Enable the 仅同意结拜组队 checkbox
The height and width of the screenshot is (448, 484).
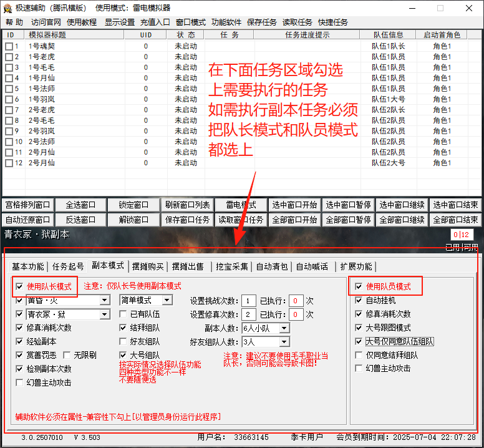pyautogui.click(x=359, y=355)
